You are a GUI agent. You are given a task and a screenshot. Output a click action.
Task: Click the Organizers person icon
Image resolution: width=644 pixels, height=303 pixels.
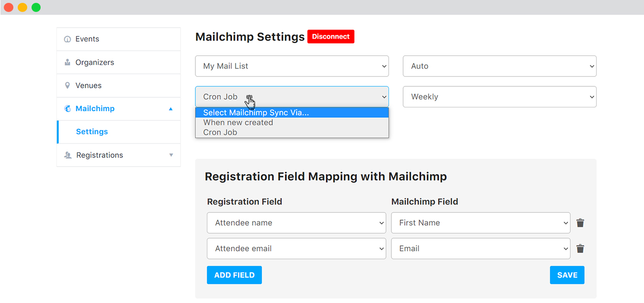pos(67,63)
